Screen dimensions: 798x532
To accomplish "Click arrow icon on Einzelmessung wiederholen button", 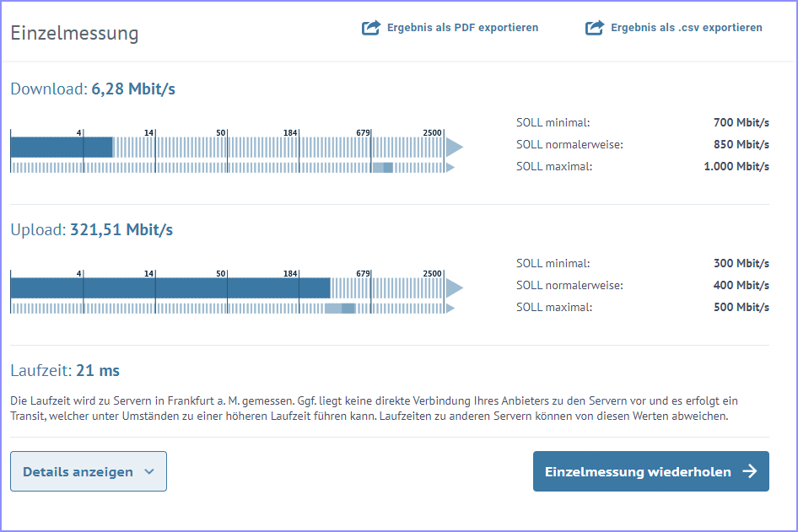I will coord(750,471).
